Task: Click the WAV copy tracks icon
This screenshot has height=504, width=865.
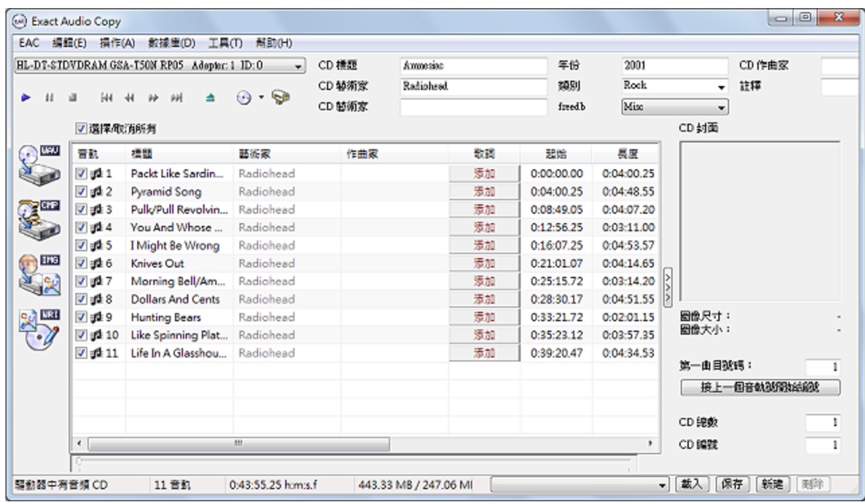Action: (40, 164)
